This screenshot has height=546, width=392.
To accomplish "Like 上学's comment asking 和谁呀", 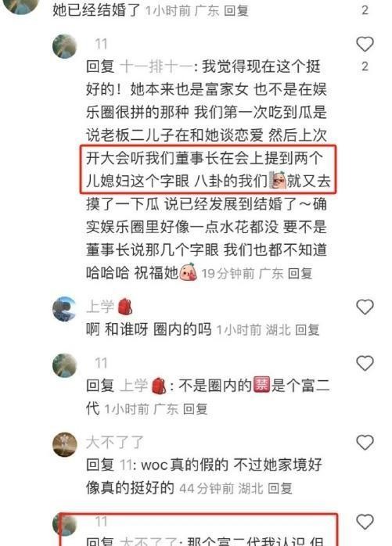I will point(365,307).
